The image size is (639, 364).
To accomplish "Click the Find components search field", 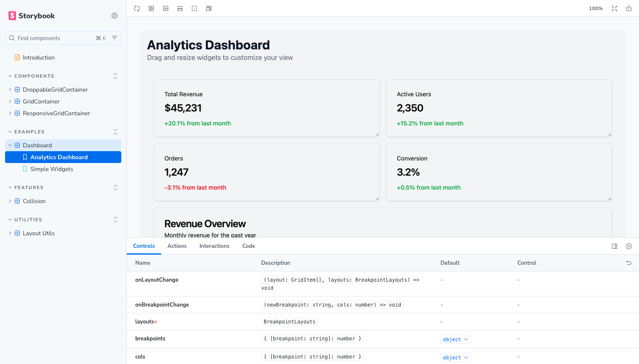I will [55, 38].
